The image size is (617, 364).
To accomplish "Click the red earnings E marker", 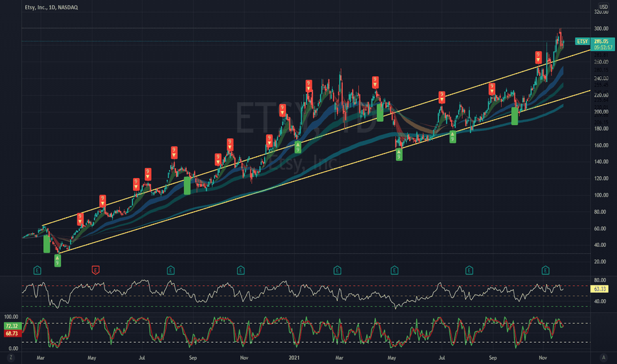I will coord(95,270).
